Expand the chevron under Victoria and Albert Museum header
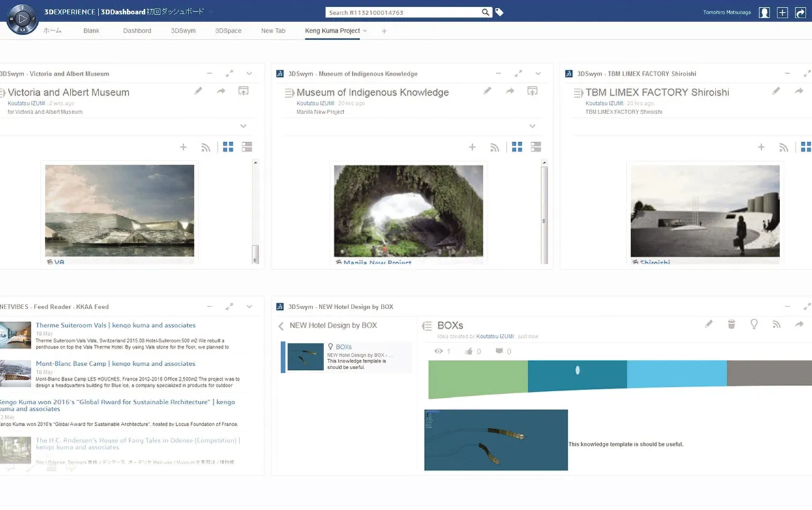Screen dimensions: 812x510 [243, 125]
